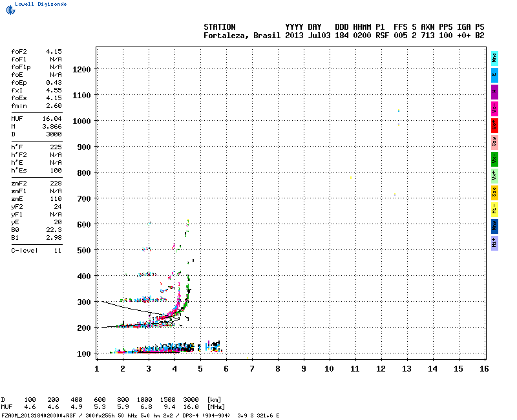The height and width of the screenshot is (420, 517).
Task: Click the C-level value 11
Action: click(58, 251)
